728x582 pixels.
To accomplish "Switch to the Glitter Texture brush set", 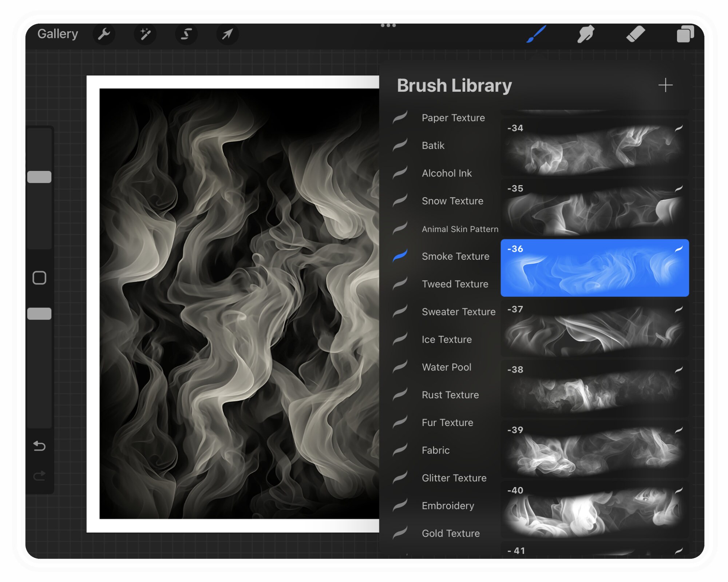I will click(454, 478).
